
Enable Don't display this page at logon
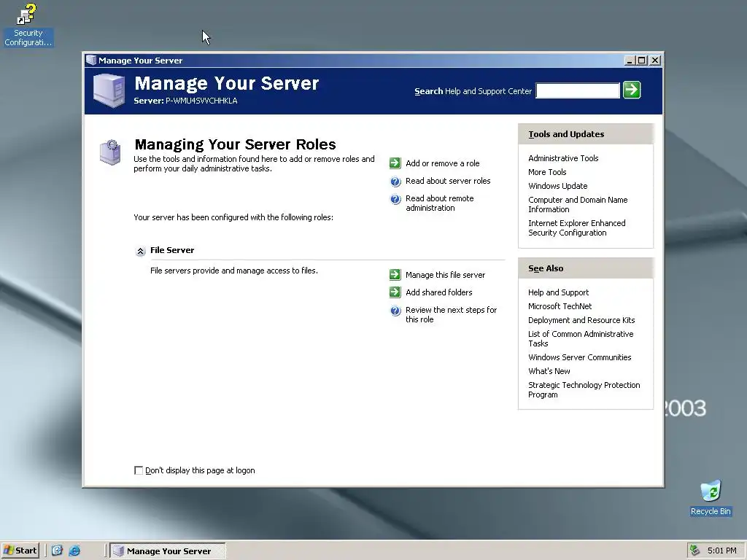click(139, 470)
